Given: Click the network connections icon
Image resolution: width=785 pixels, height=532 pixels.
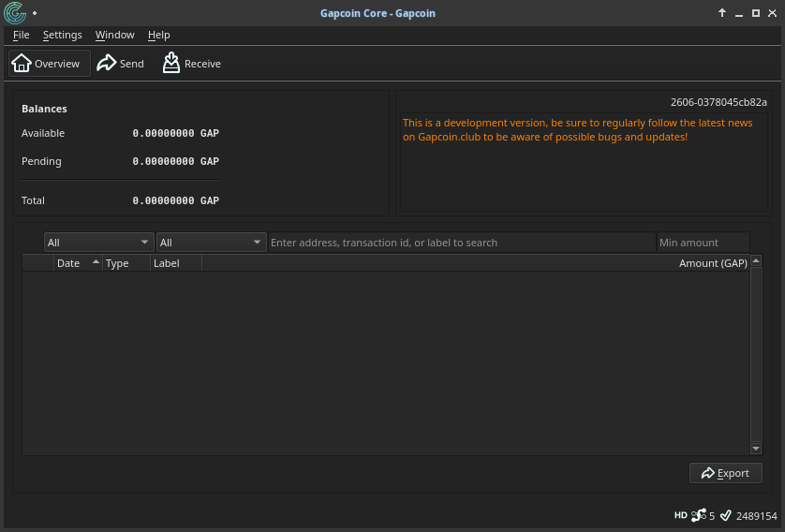Looking at the screenshot, I should point(699,515).
